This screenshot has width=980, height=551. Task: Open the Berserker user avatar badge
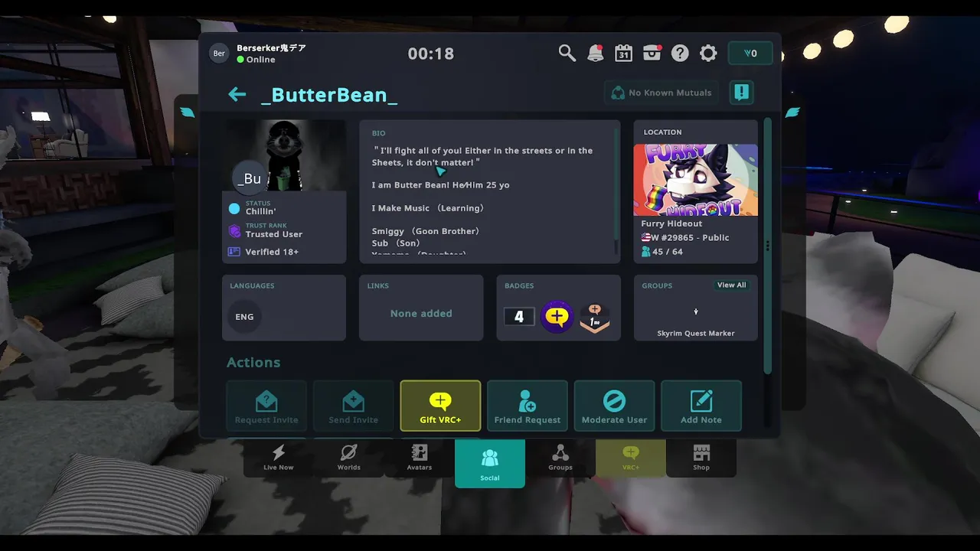(x=219, y=53)
